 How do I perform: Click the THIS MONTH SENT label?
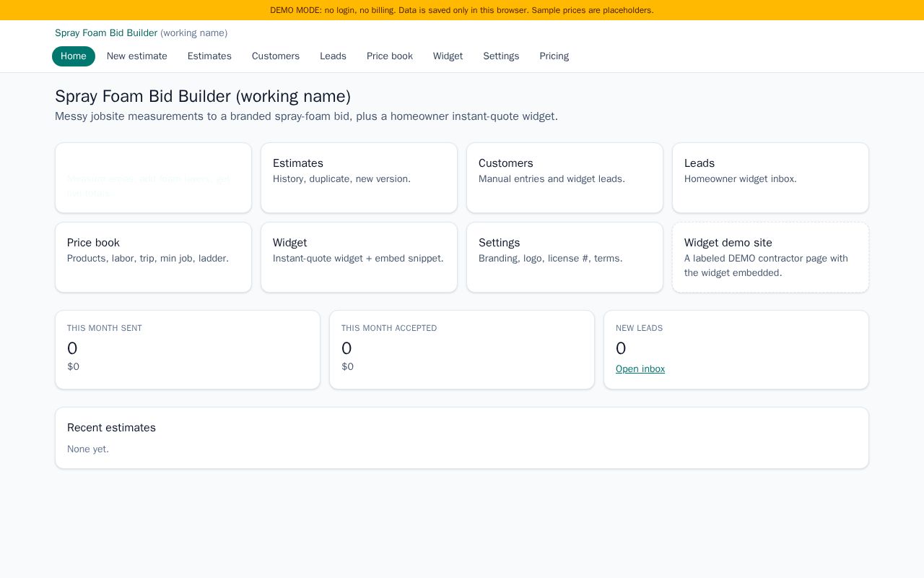point(105,328)
